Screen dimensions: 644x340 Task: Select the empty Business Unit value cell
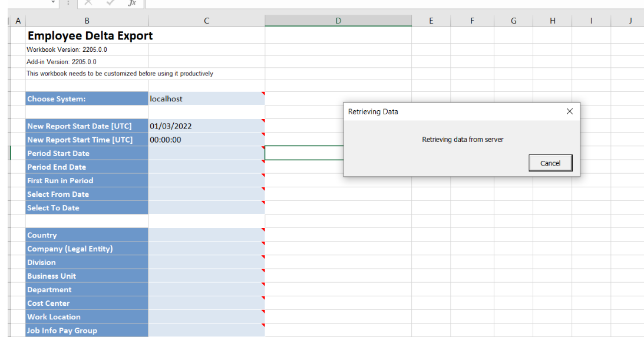point(207,276)
